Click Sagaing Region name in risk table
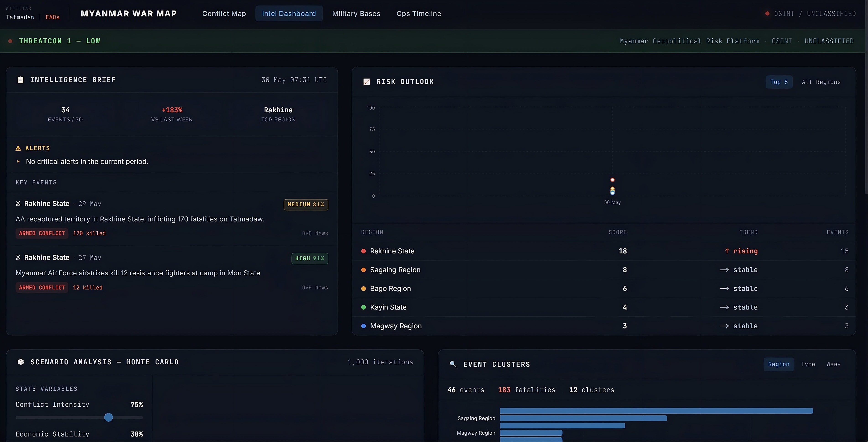Viewport: 868px width, 442px height. pos(395,270)
